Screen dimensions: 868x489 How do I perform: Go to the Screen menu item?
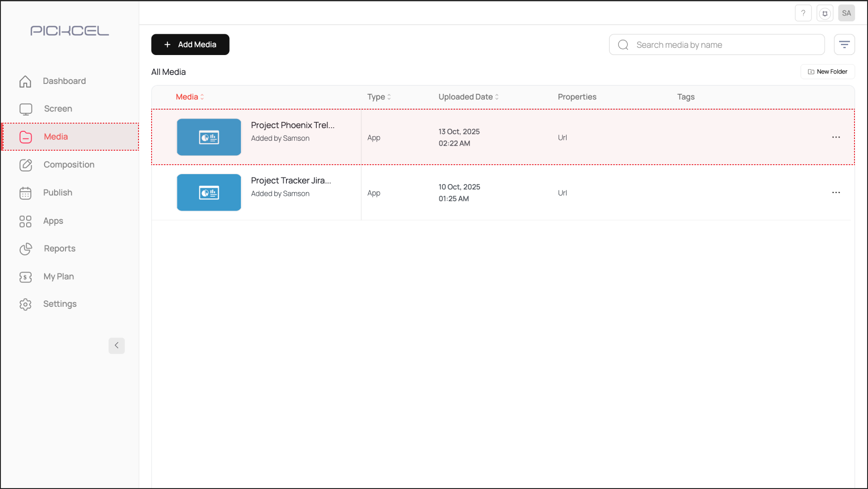pyautogui.click(x=58, y=109)
